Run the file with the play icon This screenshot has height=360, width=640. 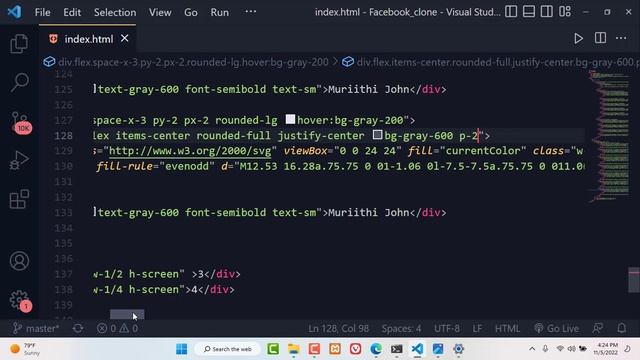[578, 38]
